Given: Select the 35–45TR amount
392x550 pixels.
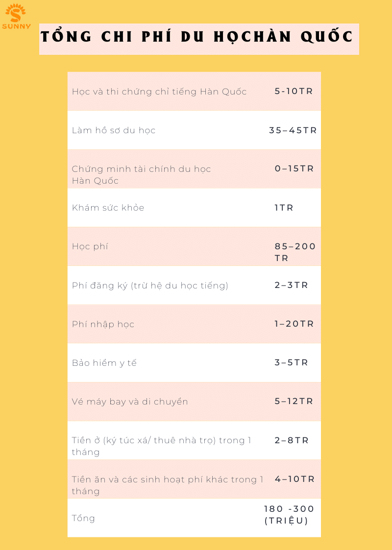Looking at the screenshot, I should click(293, 130).
